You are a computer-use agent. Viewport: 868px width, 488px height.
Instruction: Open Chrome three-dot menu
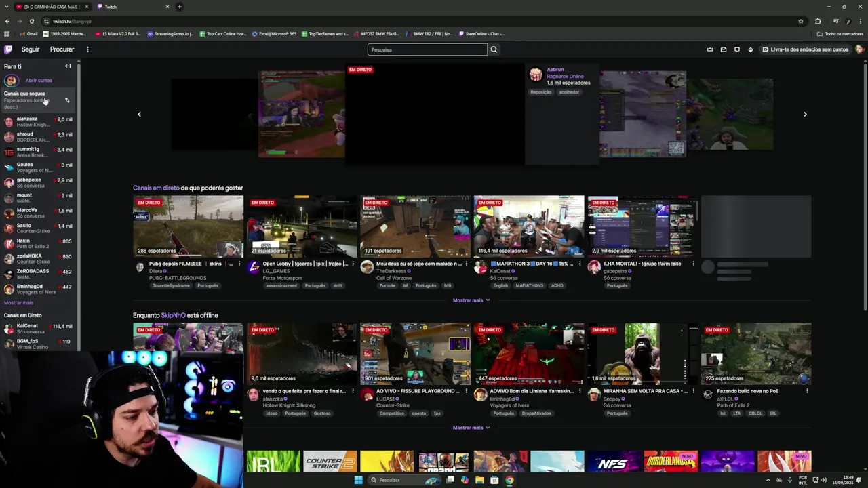(860, 21)
